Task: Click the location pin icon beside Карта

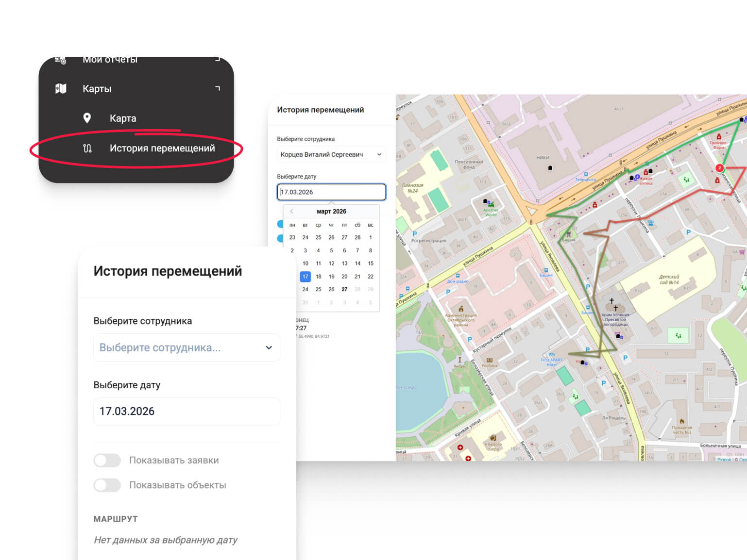Action: point(87,118)
